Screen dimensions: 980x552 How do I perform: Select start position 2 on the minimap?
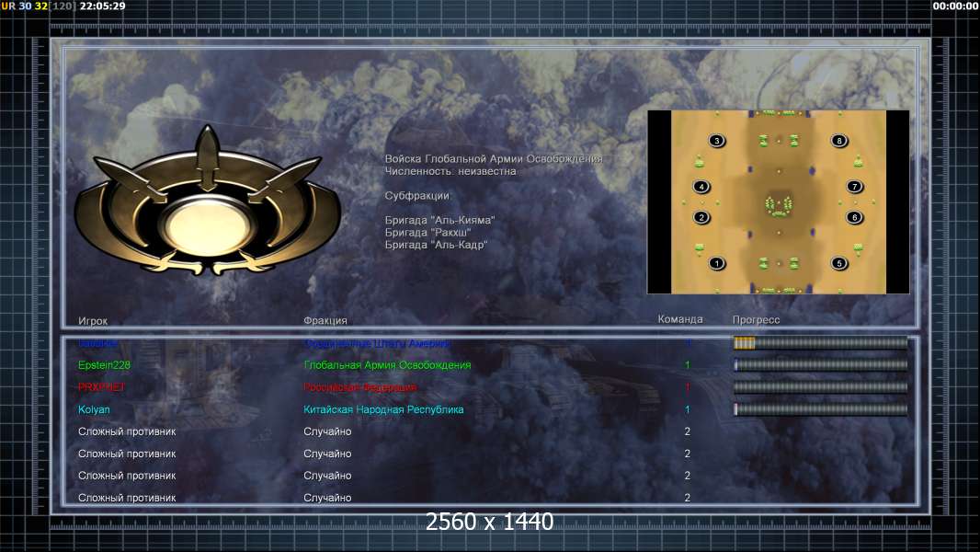pyautogui.click(x=701, y=217)
